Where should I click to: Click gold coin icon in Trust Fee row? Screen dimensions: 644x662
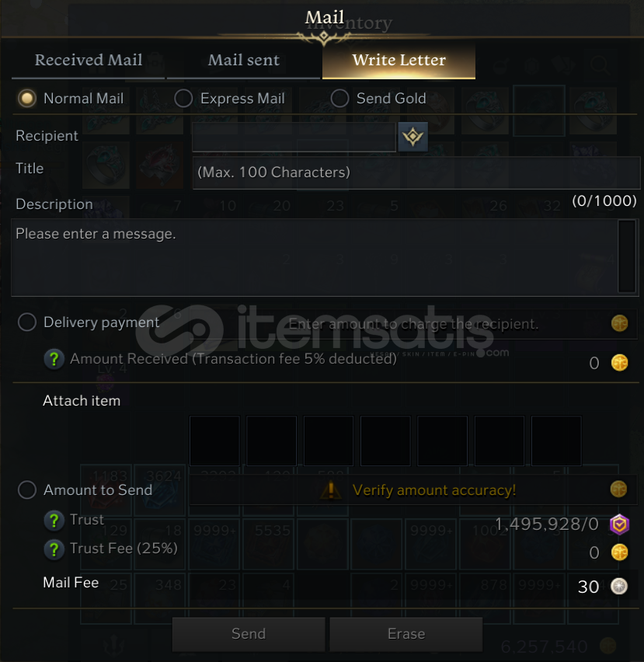[x=619, y=552]
